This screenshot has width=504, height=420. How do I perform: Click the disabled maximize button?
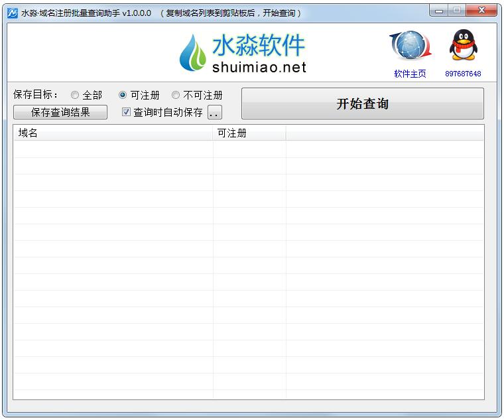457,11
